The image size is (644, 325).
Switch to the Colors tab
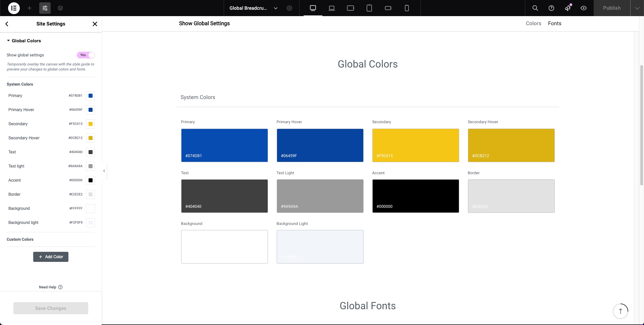533,24
